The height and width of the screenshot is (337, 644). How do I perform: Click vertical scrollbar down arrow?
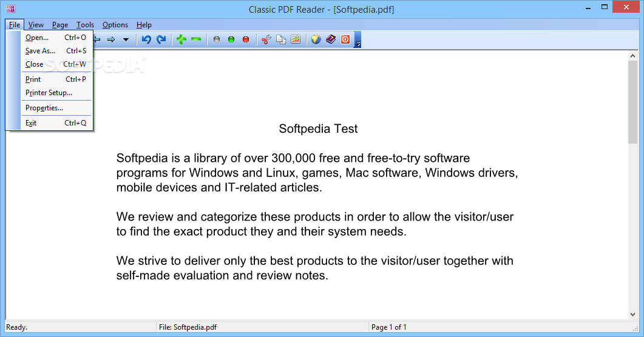pyautogui.click(x=632, y=315)
